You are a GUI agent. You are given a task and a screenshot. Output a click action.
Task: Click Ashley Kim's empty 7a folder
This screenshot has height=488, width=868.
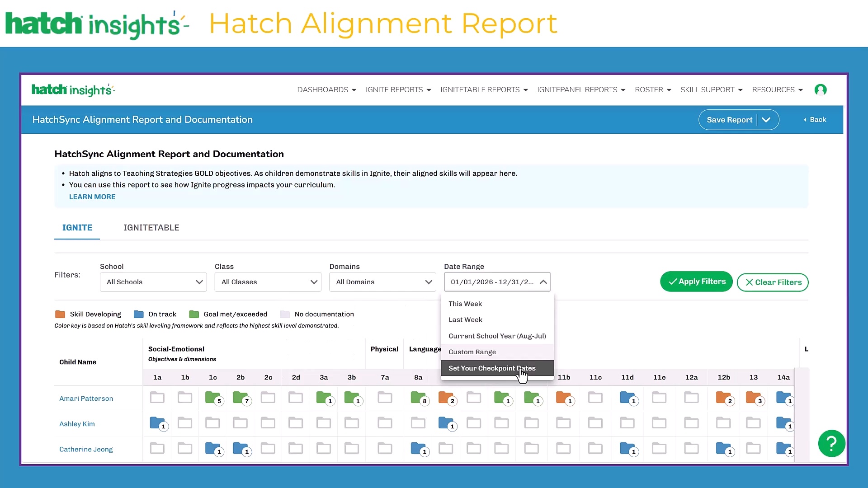click(385, 423)
